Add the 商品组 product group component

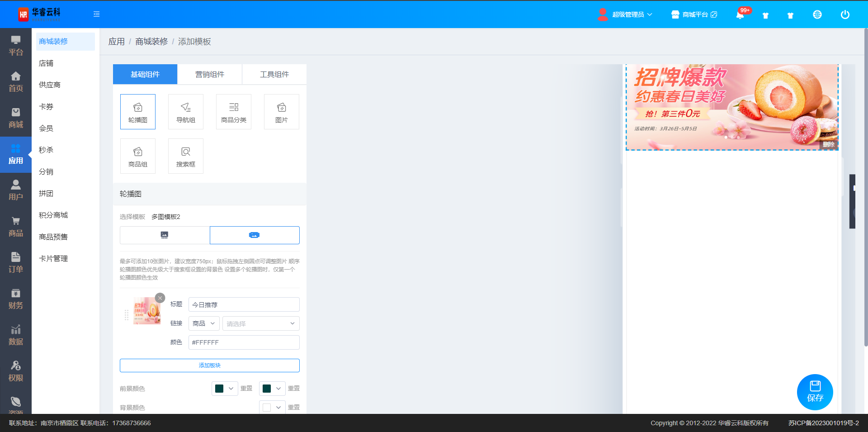pos(138,156)
